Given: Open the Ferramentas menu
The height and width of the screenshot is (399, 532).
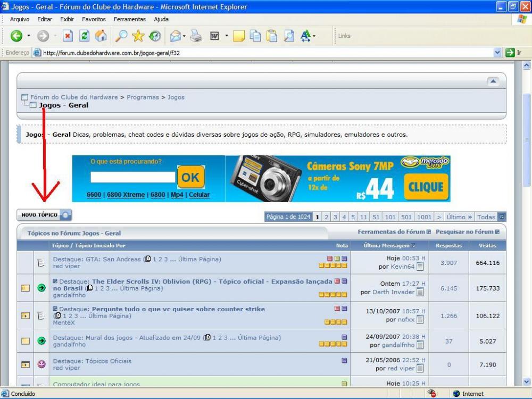Looking at the screenshot, I should point(129,19).
